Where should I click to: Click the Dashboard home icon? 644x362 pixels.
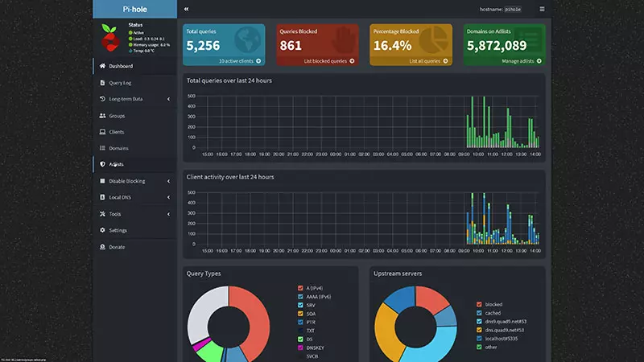[x=102, y=66]
